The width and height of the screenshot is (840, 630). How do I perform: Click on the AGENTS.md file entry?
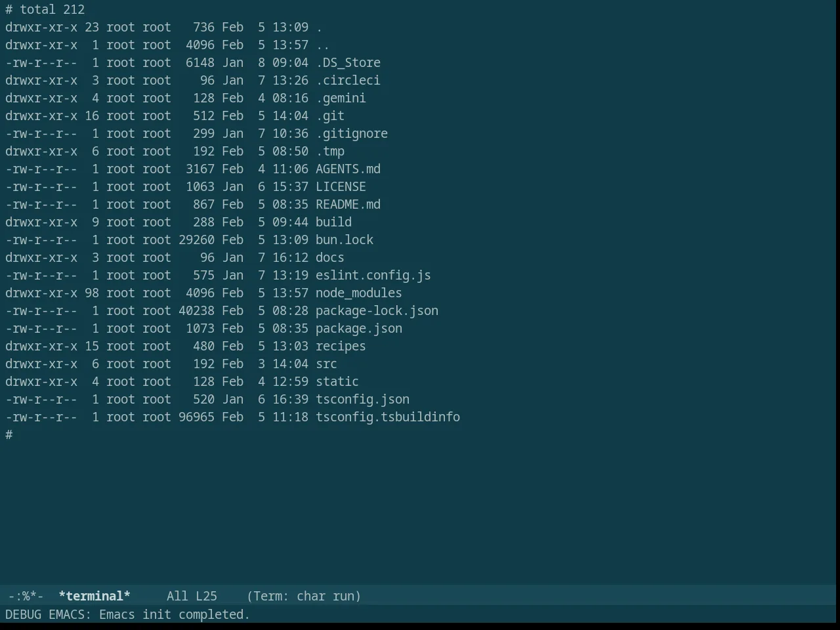pos(348,169)
